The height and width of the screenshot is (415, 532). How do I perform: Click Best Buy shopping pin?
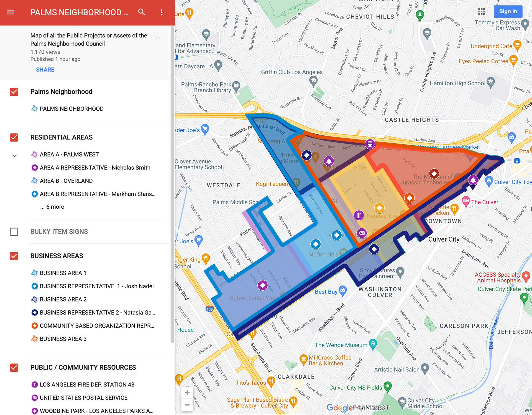(x=343, y=291)
